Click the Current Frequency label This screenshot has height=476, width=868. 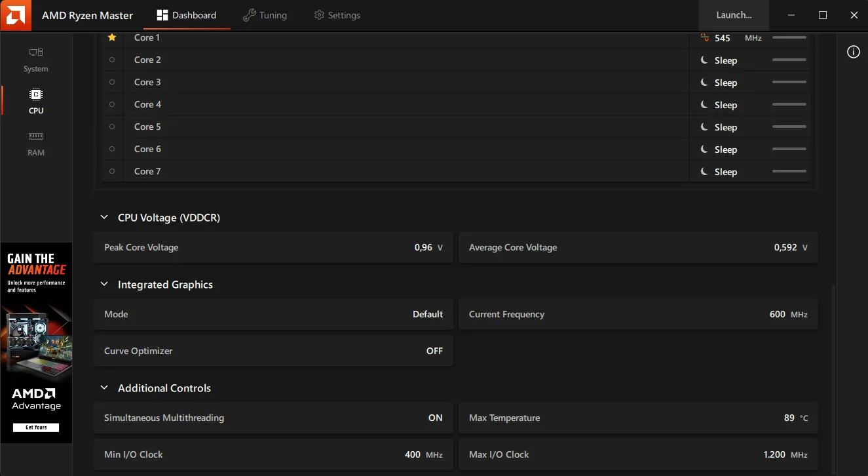click(506, 314)
